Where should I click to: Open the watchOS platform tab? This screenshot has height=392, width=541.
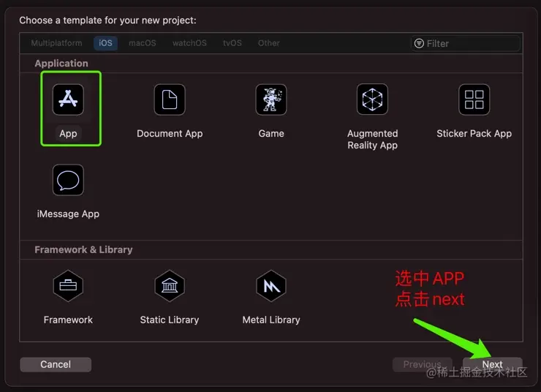pos(189,43)
